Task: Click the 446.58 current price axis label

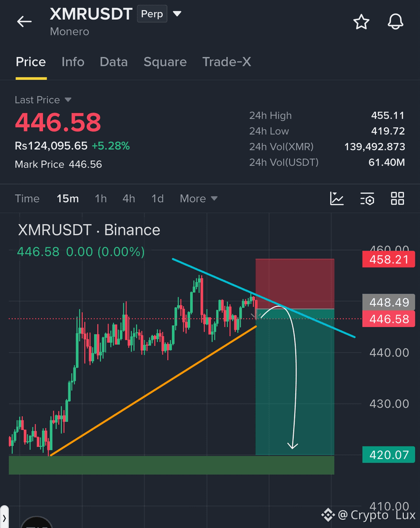Action: click(x=389, y=319)
